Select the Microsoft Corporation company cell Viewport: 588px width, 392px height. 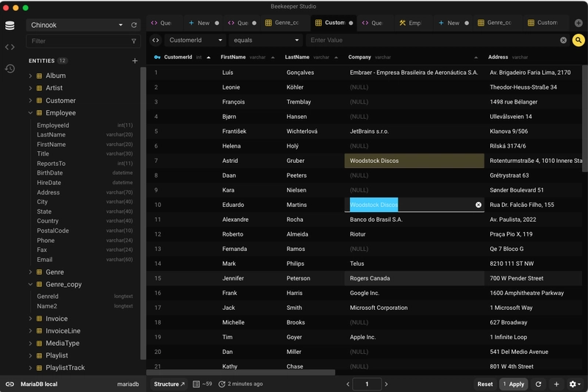pyautogui.click(x=414, y=308)
